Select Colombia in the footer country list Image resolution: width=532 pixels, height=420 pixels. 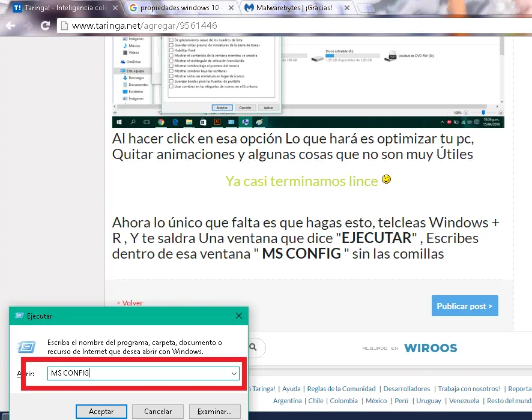pos(343,401)
